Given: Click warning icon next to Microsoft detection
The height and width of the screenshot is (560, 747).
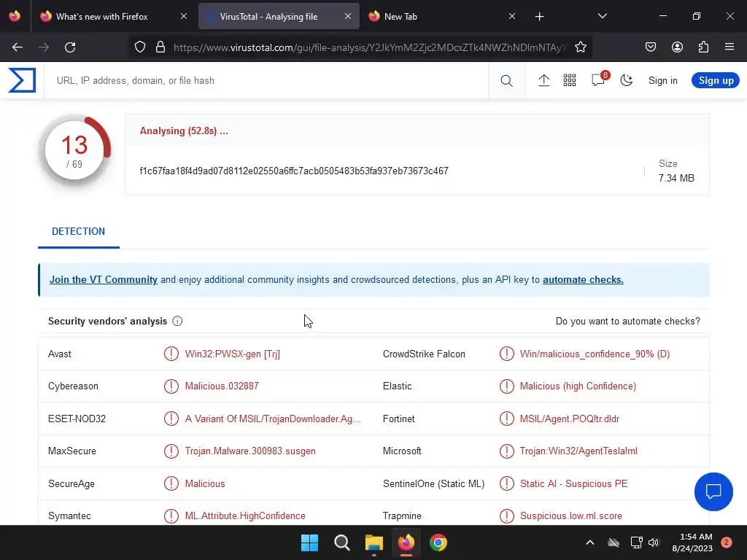Looking at the screenshot, I should click(x=506, y=451).
